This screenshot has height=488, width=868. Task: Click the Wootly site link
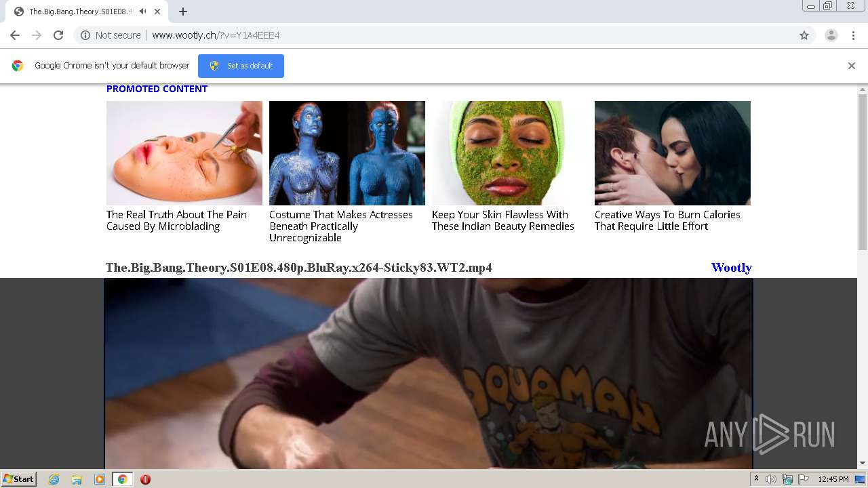(x=732, y=268)
